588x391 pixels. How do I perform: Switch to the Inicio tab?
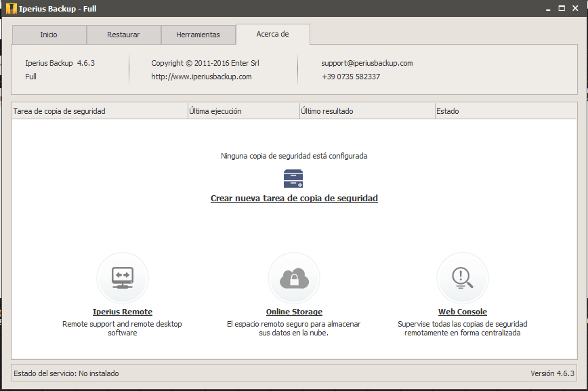click(x=49, y=35)
